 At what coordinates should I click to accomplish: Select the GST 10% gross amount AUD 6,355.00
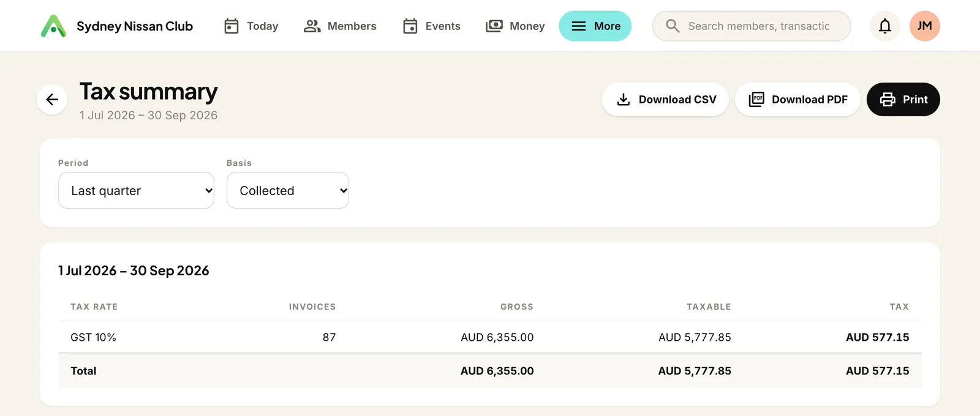click(497, 337)
